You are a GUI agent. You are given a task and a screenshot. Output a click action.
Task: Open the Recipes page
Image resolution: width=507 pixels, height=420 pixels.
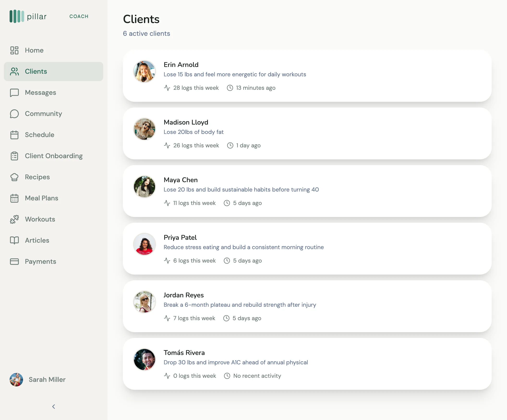(x=54, y=177)
